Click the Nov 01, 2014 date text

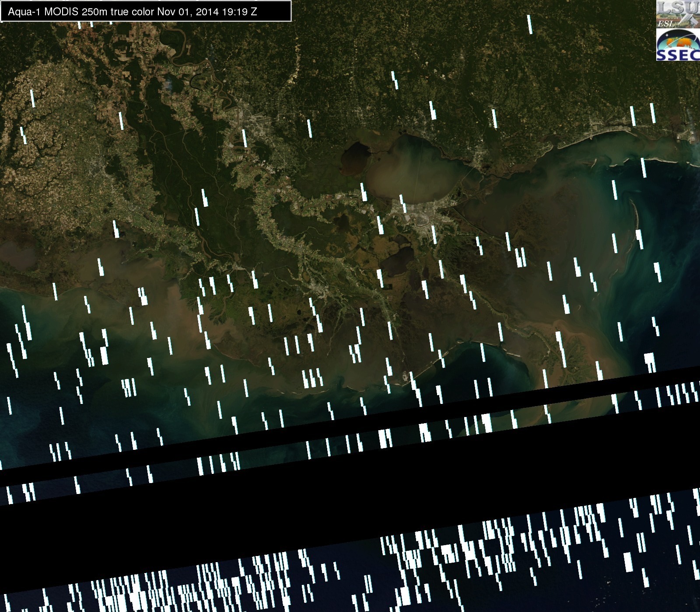[x=188, y=12]
